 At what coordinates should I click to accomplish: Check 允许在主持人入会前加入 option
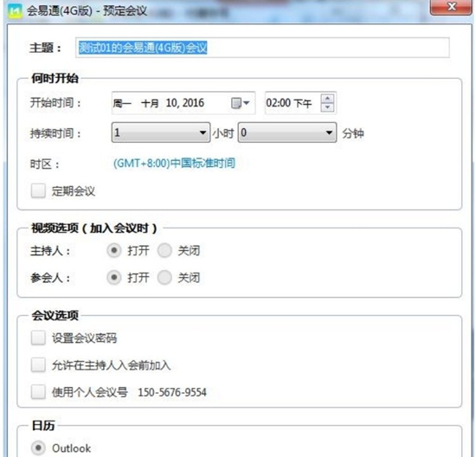[x=38, y=365]
